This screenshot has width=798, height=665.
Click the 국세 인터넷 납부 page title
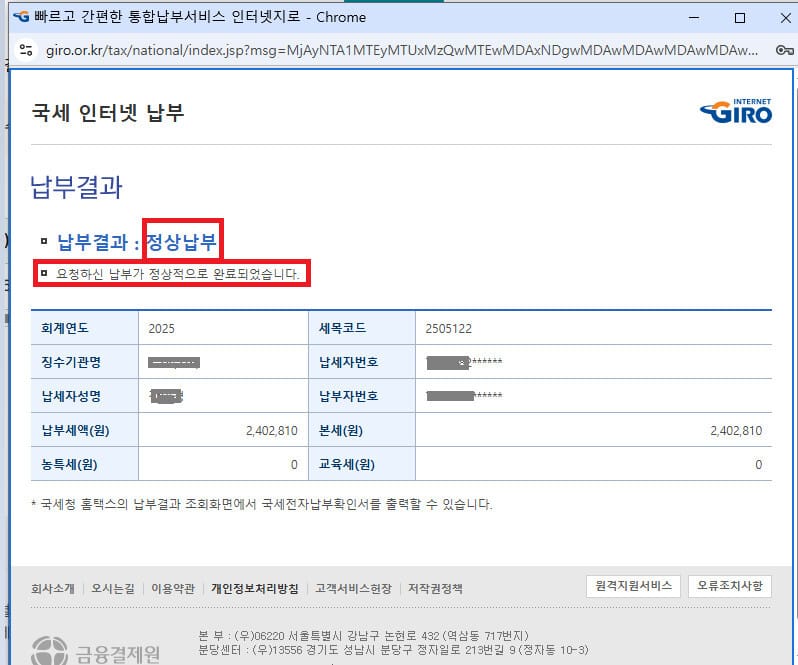click(108, 112)
